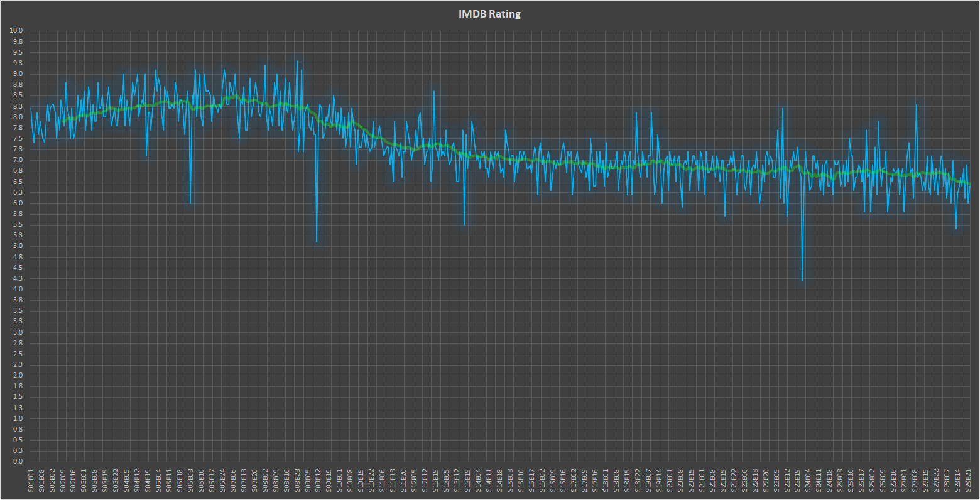The image size is (980, 500).
Task: Click the S09E05 episode label
Action: tap(308, 481)
